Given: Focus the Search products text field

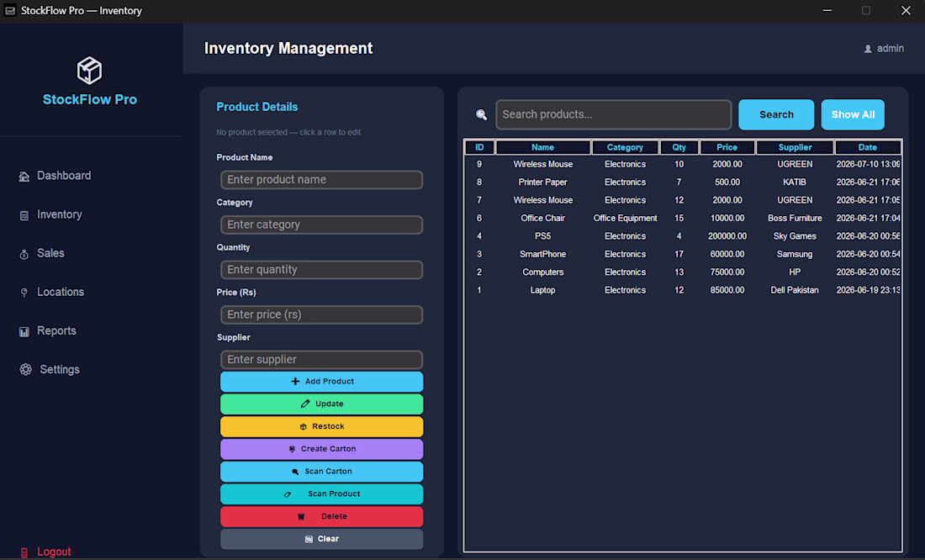Looking at the screenshot, I should (x=614, y=114).
